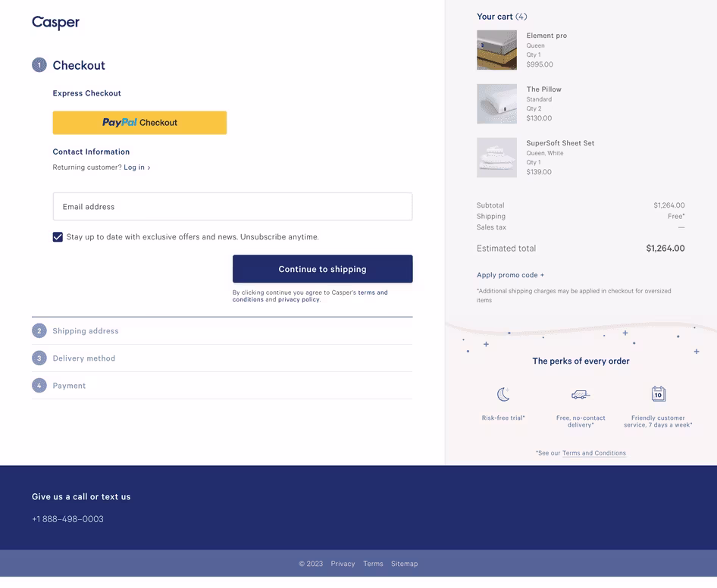This screenshot has height=588, width=717.
Task: Click the Casper logo
Action: pos(55,22)
